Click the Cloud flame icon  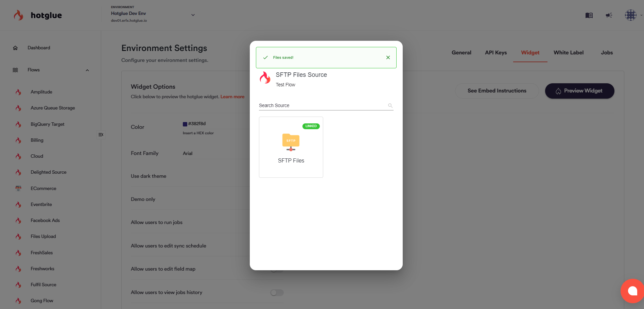click(x=18, y=156)
